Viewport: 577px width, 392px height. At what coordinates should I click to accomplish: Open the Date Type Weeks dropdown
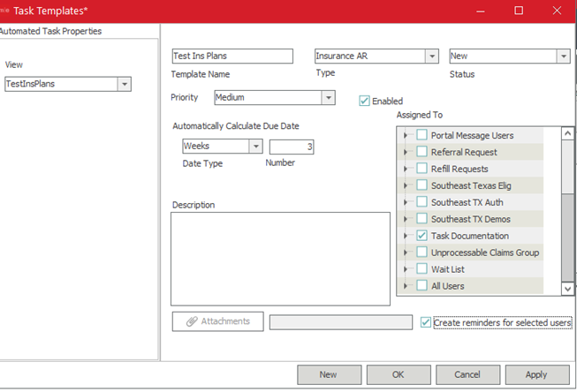tap(255, 146)
